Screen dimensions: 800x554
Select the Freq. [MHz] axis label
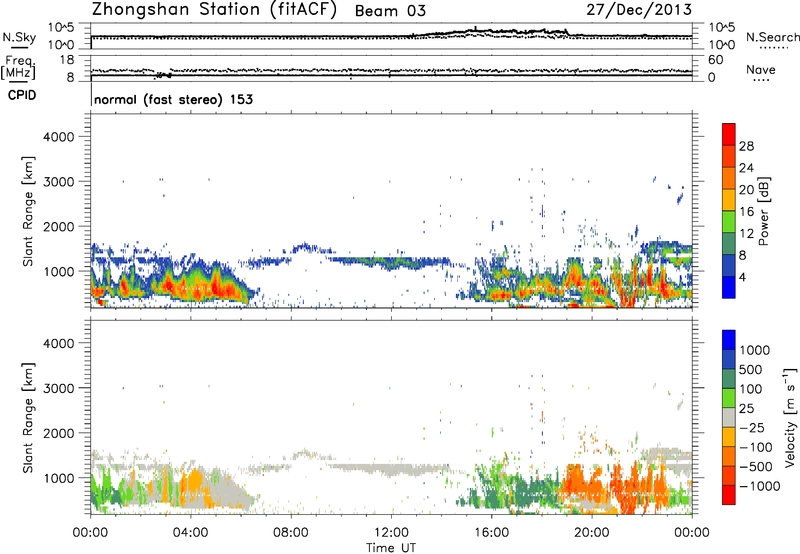19,67
